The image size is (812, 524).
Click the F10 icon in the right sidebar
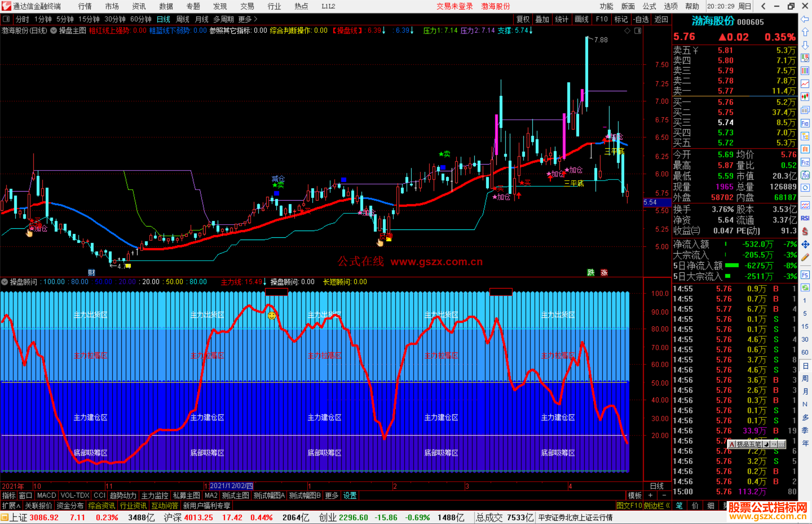coord(805,123)
